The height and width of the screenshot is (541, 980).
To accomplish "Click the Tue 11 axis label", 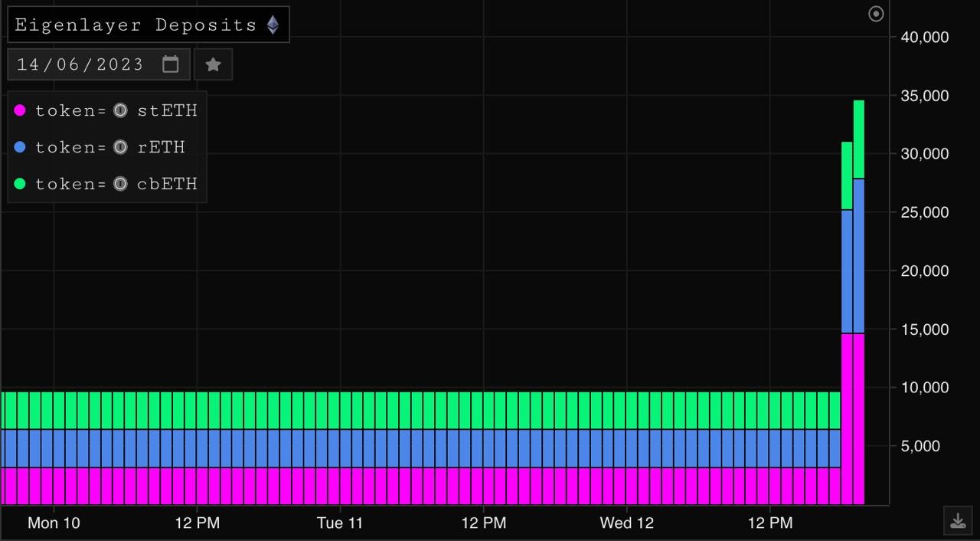I will pyautogui.click(x=340, y=523).
